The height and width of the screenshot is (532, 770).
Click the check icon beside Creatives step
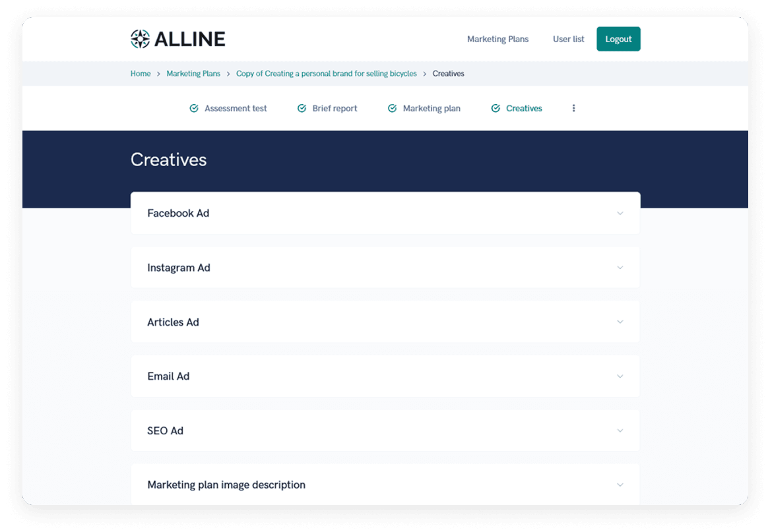496,108
